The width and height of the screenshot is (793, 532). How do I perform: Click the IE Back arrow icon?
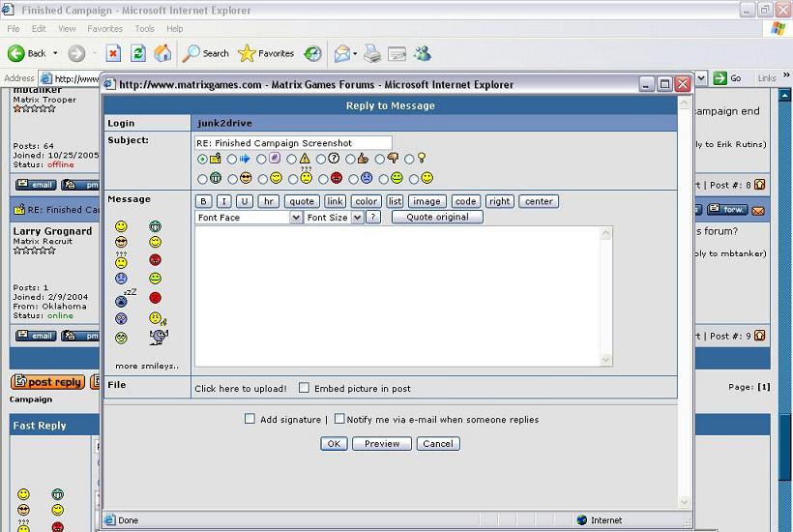(x=16, y=53)
